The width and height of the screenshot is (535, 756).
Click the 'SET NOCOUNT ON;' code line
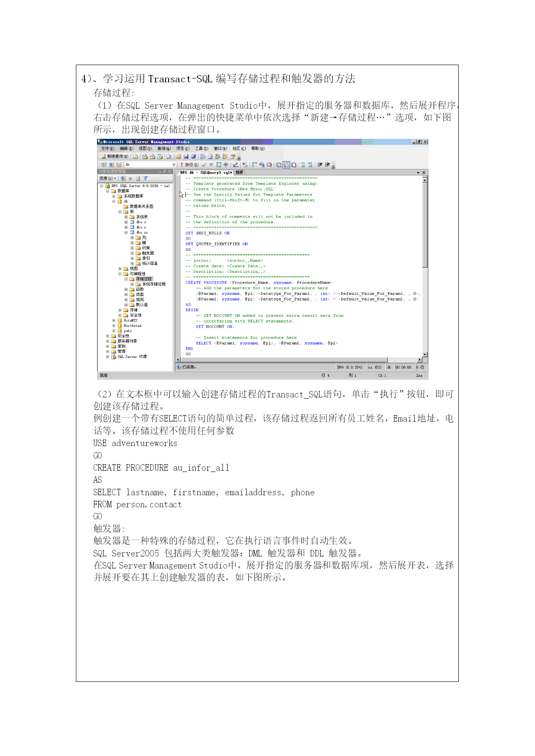click(x=215, y=327)
